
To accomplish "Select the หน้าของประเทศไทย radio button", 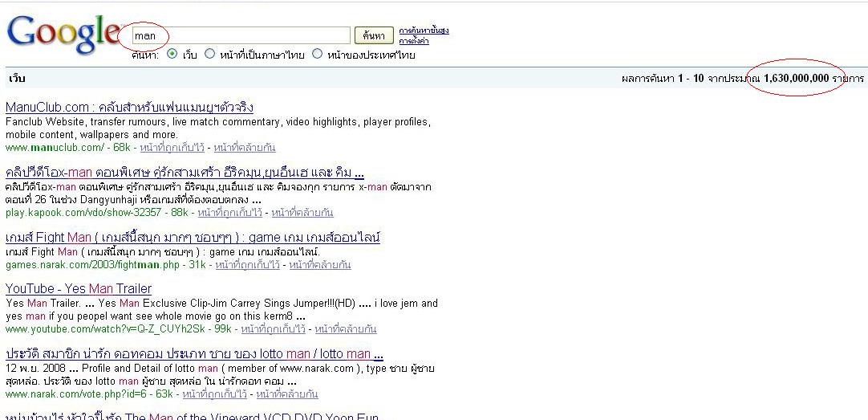I will point(317,55).
